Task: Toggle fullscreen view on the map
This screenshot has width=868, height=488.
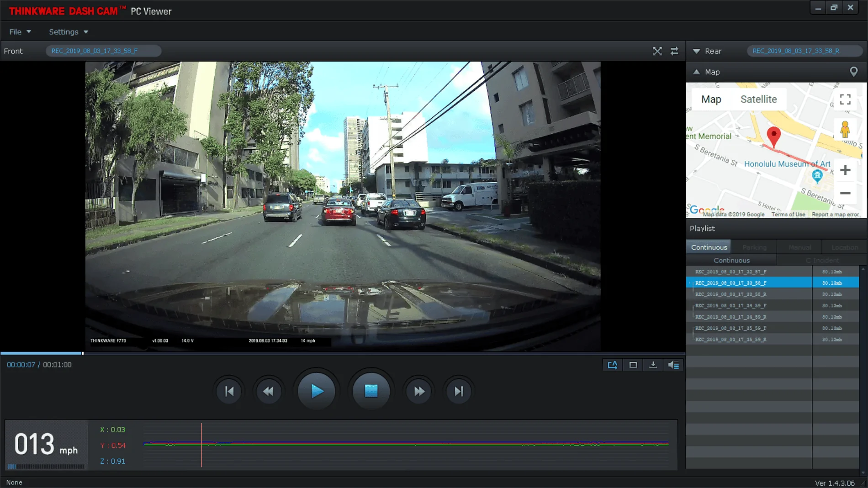Action: 845,100
